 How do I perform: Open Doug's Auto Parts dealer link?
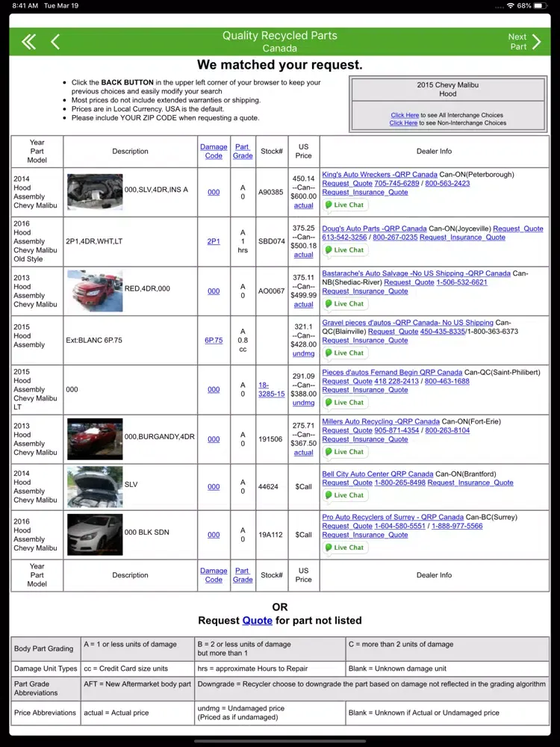[x=374, y=228]
